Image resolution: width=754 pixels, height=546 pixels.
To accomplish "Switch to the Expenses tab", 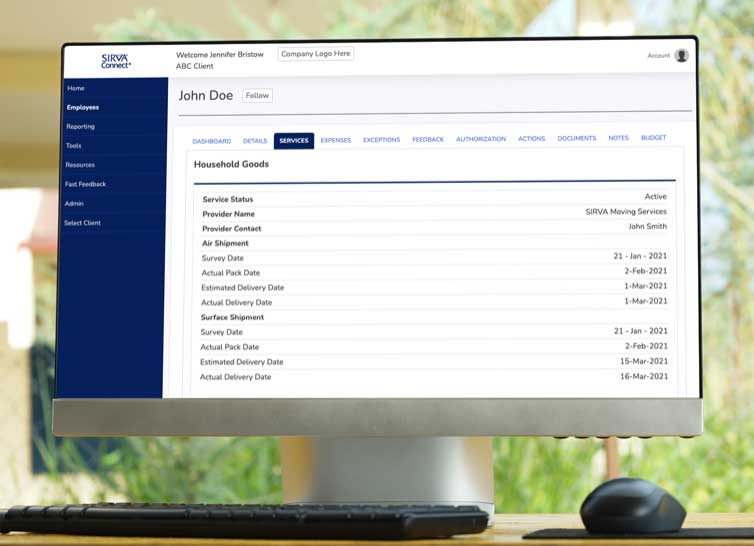I will pyautogui.click(x=336, y=140).
